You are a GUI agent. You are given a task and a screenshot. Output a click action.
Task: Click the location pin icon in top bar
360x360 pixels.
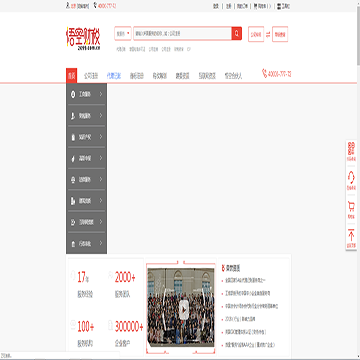pyautogui.click(x=68, y=6)
